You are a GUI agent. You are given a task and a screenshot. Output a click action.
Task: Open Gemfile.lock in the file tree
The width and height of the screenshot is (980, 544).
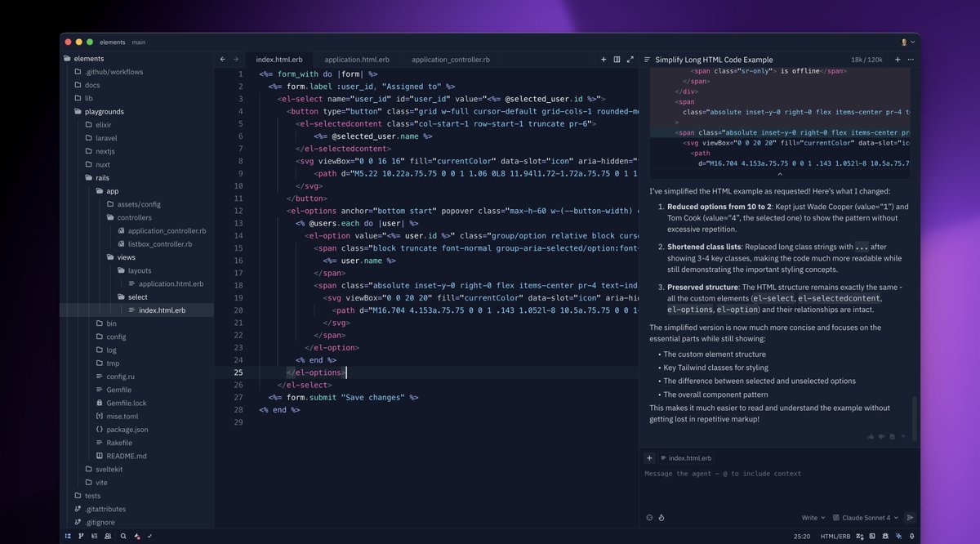[126, 403]
